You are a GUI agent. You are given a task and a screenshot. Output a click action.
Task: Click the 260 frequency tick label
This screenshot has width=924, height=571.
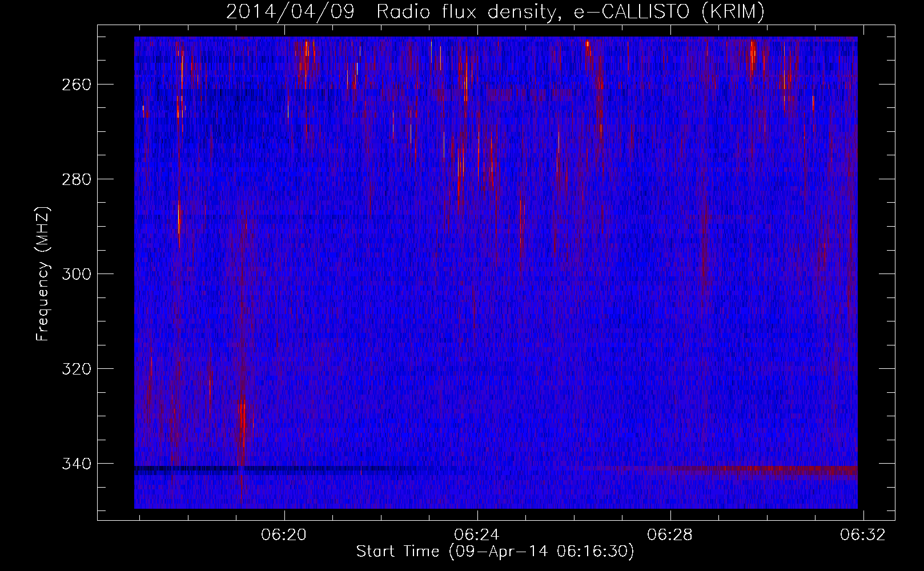76,85
